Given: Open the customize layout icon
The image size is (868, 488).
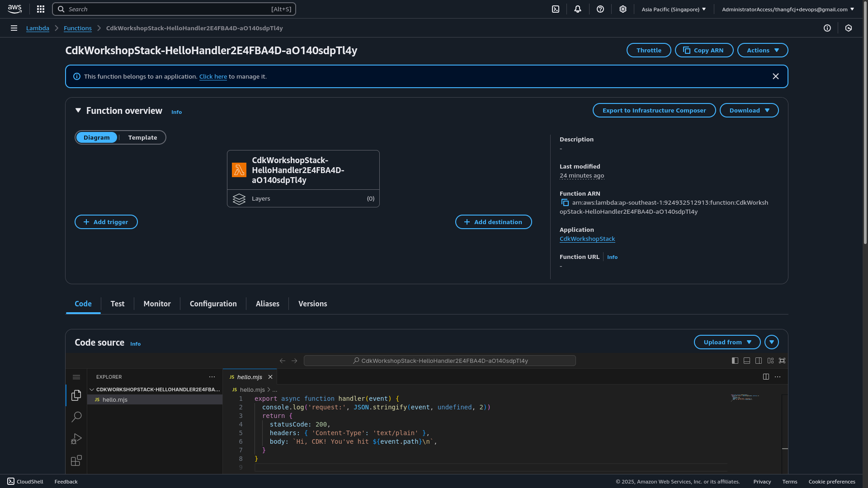Looking at the screenshot, I should pos(770,361).
